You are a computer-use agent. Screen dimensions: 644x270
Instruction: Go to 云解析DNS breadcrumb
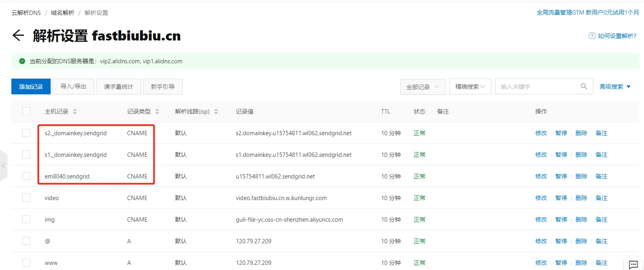pyautogui.click(x=26, y=13)
